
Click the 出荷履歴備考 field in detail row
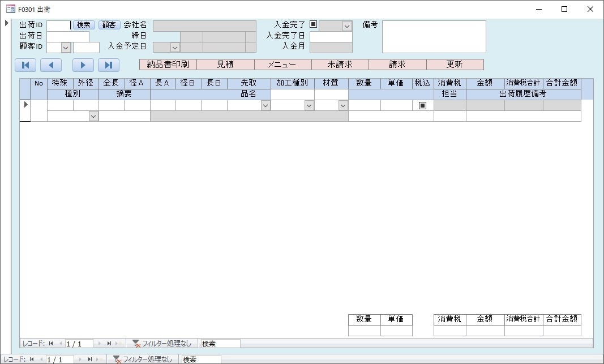(x=524, y=116)
